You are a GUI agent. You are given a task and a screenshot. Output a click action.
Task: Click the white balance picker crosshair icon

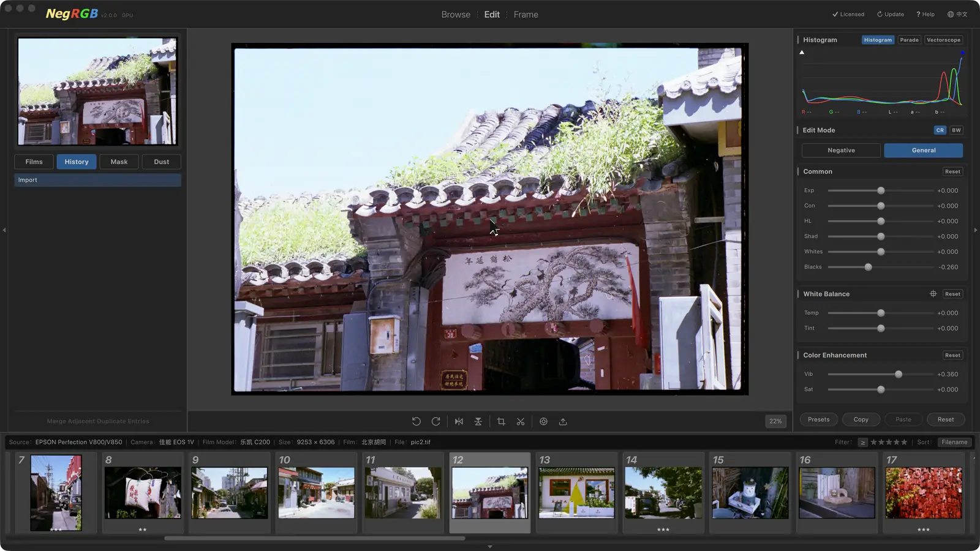933,294
